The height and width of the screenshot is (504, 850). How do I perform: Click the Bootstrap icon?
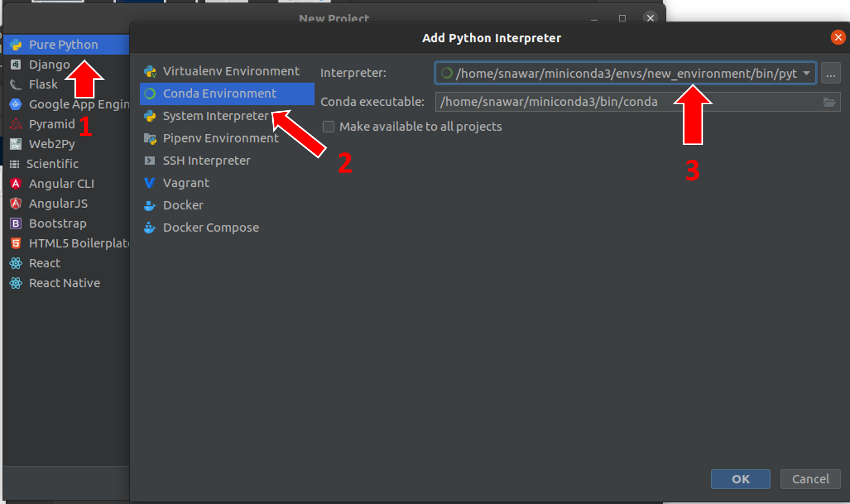coord(16,223)
